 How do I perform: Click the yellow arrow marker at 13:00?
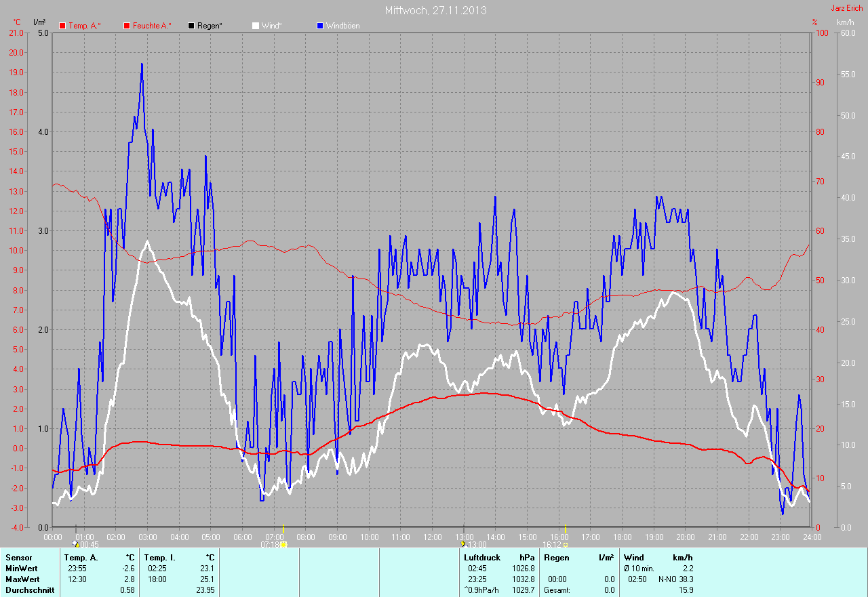[x=463, y=543]
